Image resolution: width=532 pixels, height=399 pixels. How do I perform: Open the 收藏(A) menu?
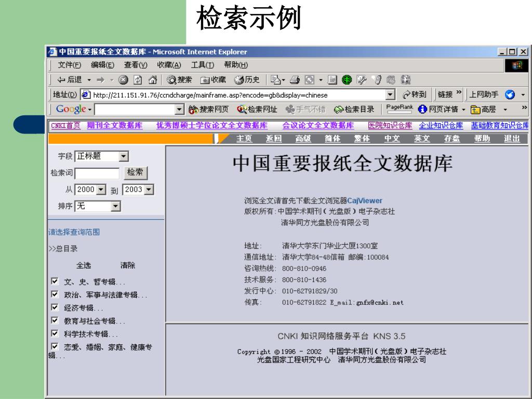coord(169,65)
